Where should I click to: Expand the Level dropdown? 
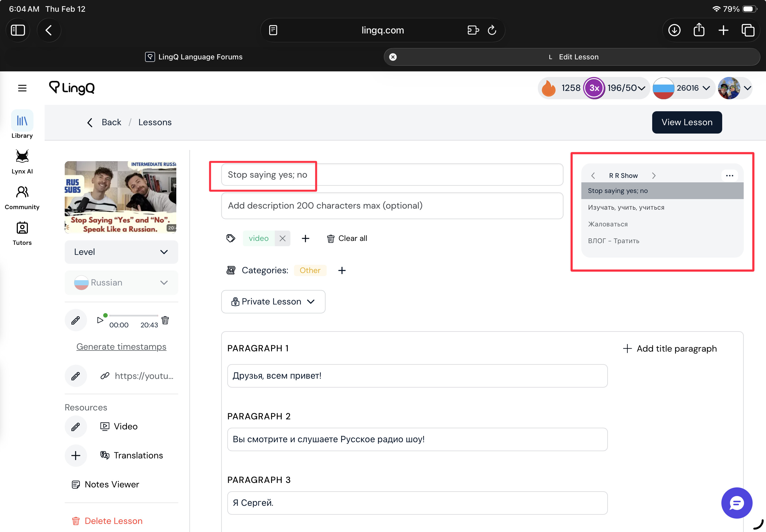click(121, 252)
